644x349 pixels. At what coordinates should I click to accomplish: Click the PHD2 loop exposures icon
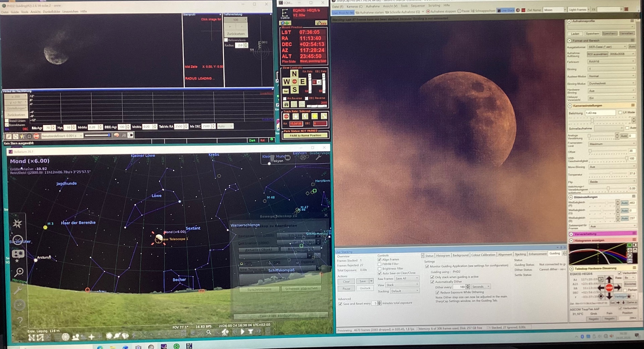tap(15, 136)
